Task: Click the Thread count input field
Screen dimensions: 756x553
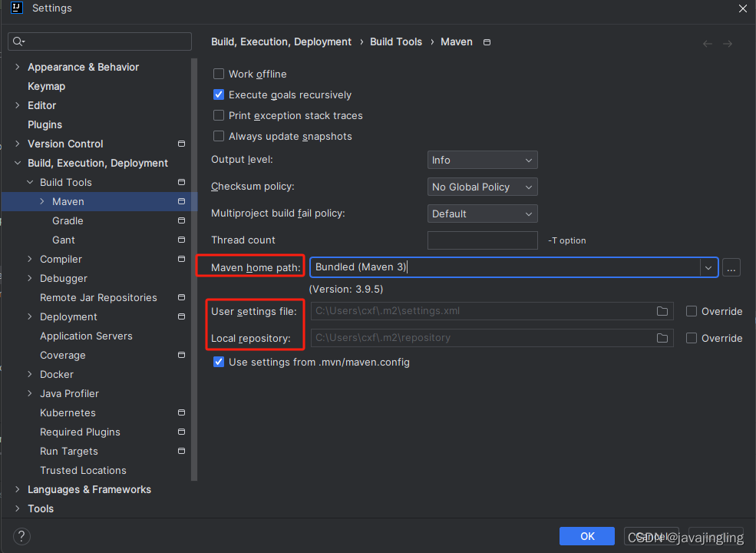Action: click(x=482, y=240)
